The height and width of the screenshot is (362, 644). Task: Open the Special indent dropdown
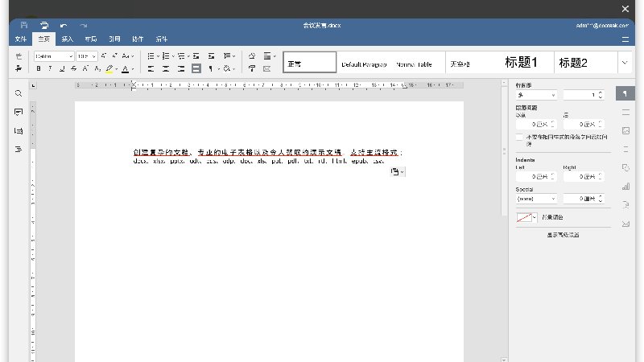(536, 199)
